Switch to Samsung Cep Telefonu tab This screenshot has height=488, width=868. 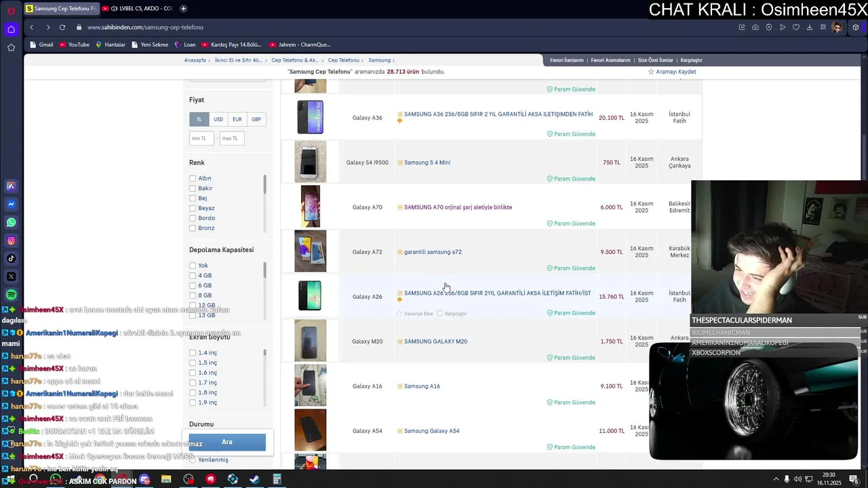60,9
